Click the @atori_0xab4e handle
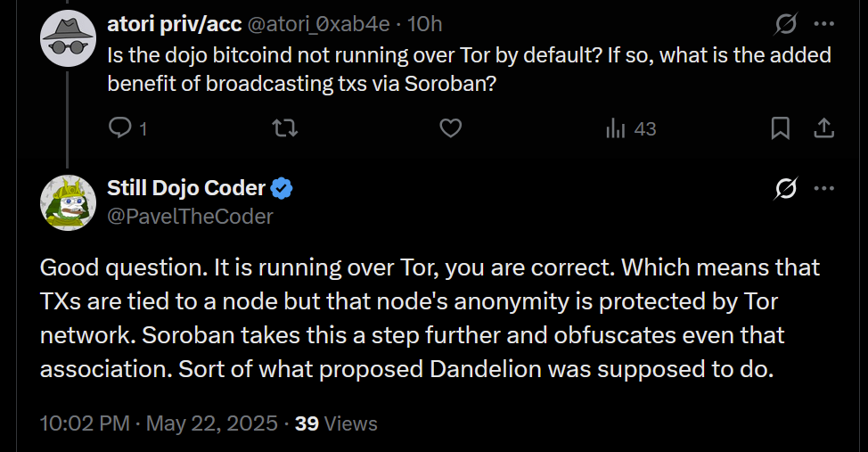The height and width of the screenshot is (452, 868). 314,23
